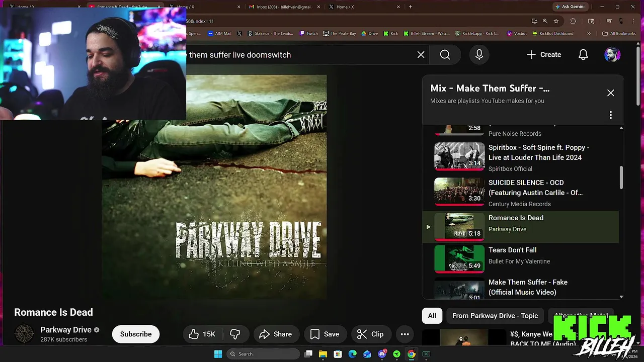Open the Kicklet.app bookmark
The height and width of the screenshot is (362, 644).
(478, 34)
